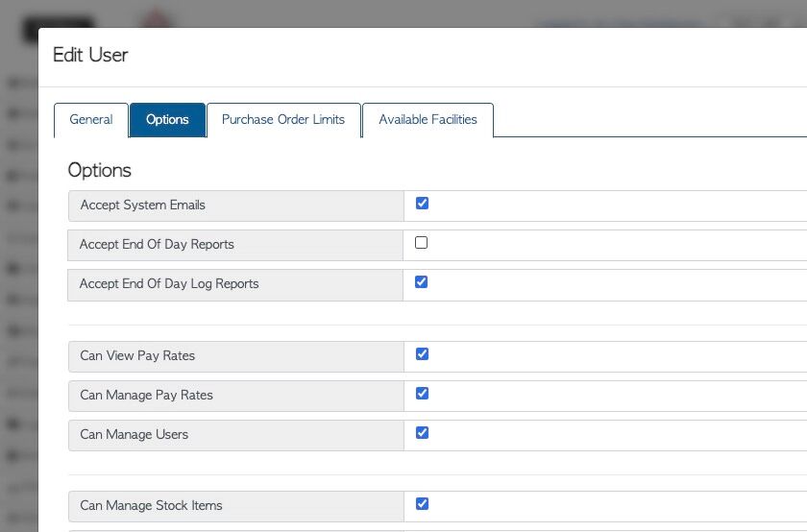Screen dimensions: 807x532
Task: Click the Can Manage Stock Items label
Action: [x=151, y=506]
